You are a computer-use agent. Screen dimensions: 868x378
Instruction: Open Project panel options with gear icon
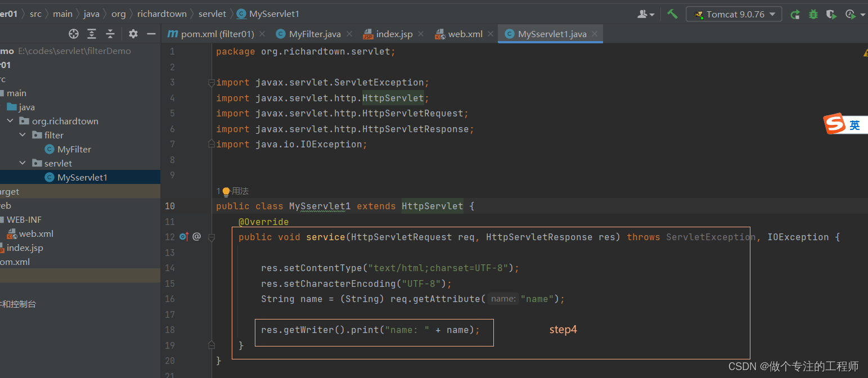pyautogui.click(x=133, y=34)
